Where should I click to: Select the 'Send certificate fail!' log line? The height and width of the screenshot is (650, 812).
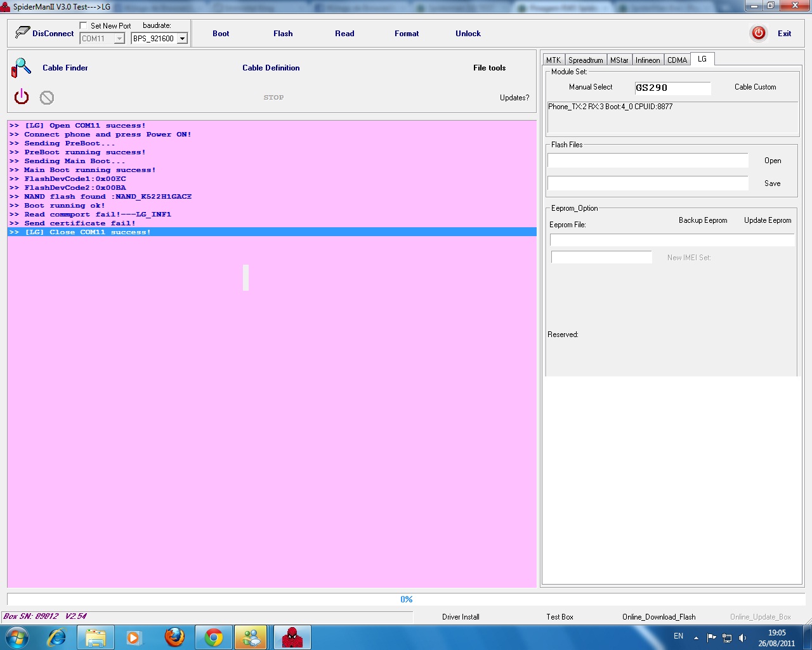(x=272, y=223)
